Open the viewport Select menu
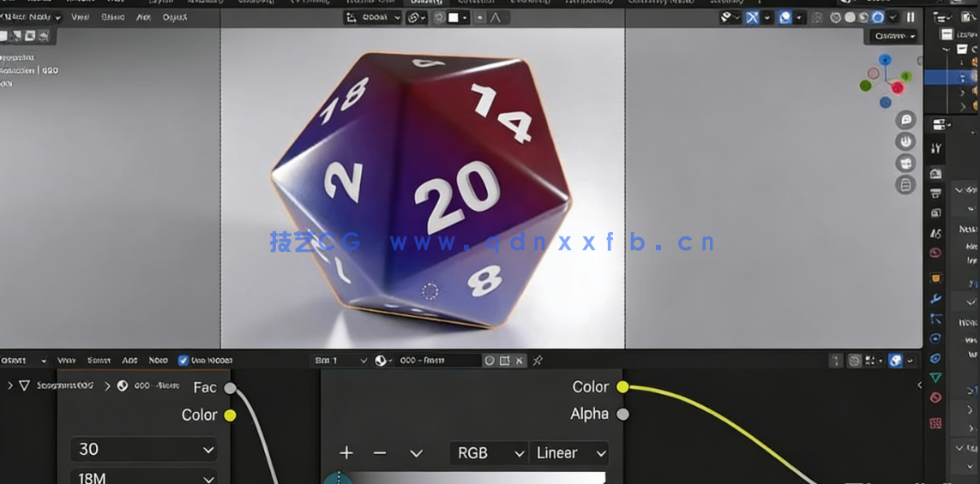The height and width of the screenshot is (484, 980). [x=112, y=17]
